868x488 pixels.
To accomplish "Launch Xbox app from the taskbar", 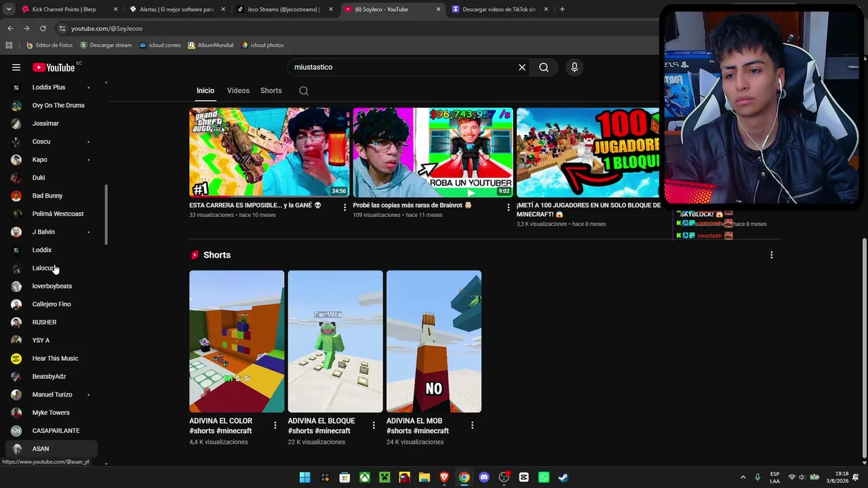I will (365, 477).
